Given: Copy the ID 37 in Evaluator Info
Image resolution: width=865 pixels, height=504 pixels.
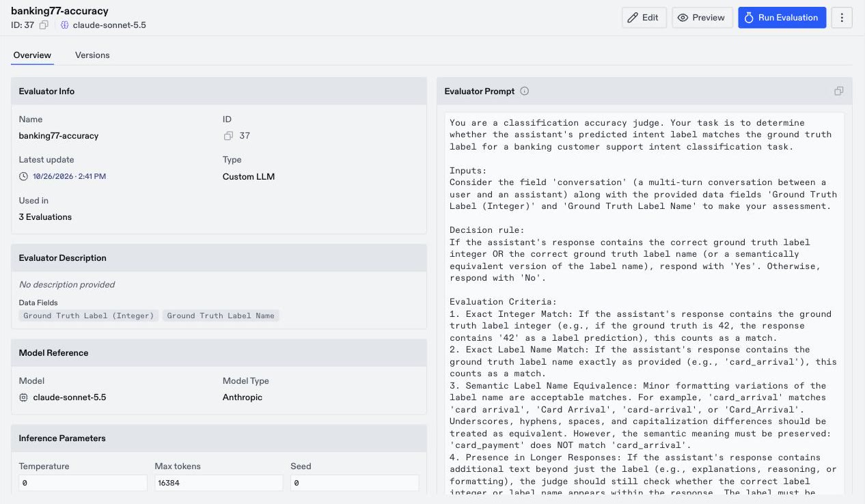Looking at the screenshot, I should (x=228, y=136).
